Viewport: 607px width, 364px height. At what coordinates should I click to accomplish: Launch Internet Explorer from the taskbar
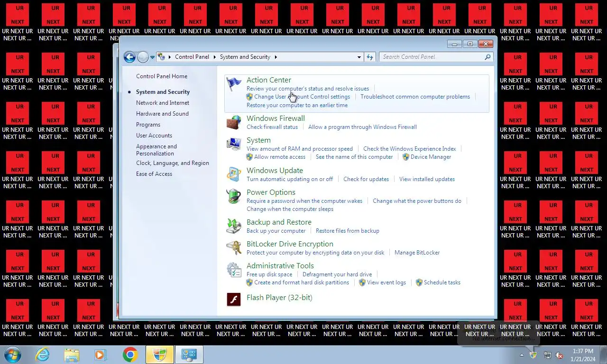[x=43, y=355]
